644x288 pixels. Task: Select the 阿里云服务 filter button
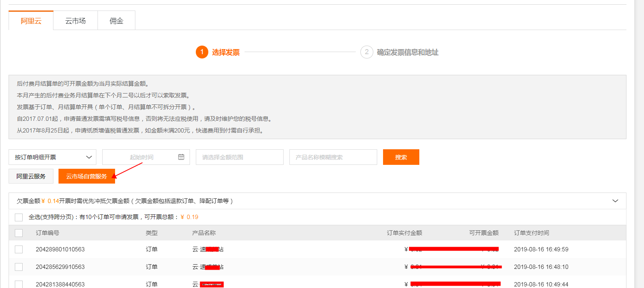pyautogui.click(x=31, y=176)
